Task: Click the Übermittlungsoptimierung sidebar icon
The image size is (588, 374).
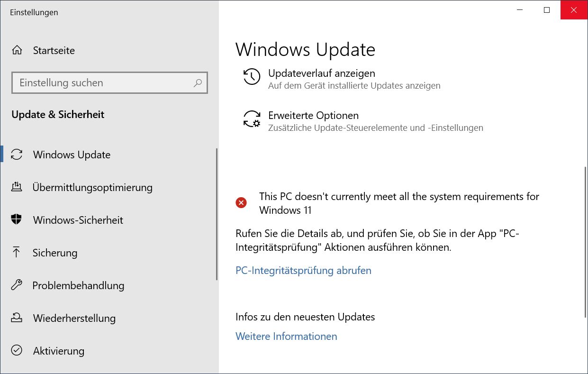Action: point(17,187)
